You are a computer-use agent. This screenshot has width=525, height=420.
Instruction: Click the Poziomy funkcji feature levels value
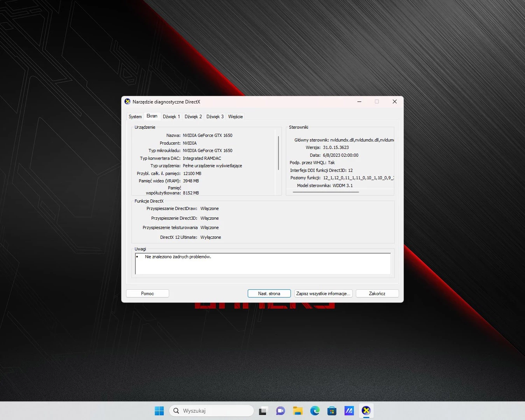coord(359,178)
